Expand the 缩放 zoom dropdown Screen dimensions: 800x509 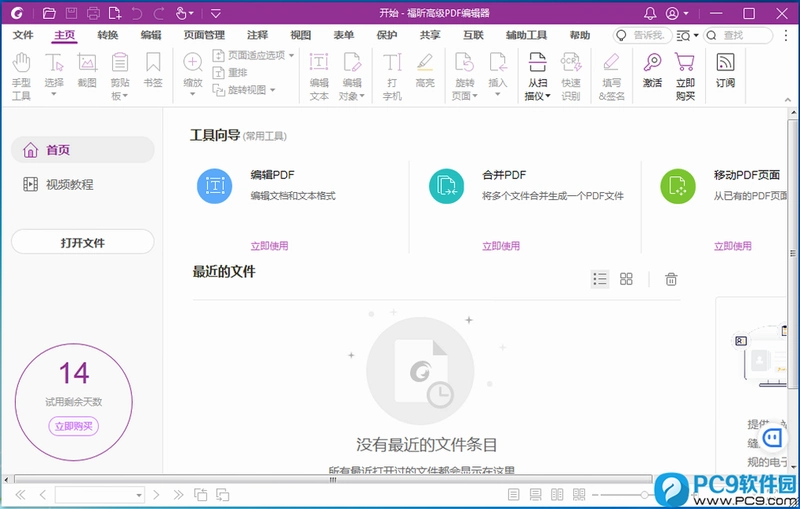point(192,94)
